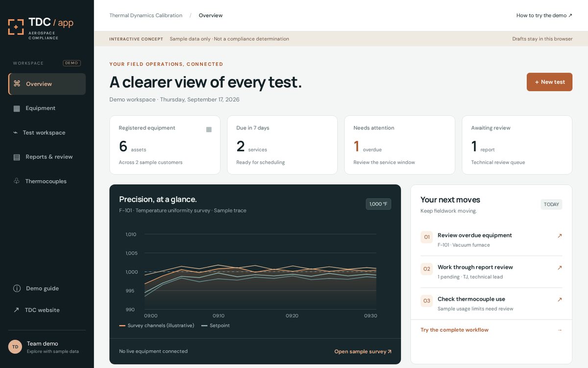Click the DEMO workspace badge
The image size is (588, 368).
point(72,63)
